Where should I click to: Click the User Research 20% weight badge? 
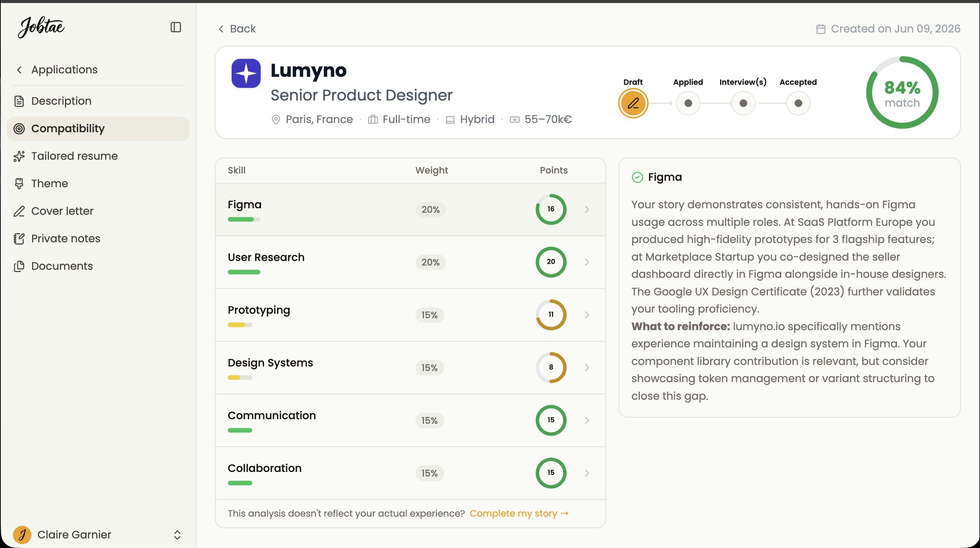[x=430, y=263]
